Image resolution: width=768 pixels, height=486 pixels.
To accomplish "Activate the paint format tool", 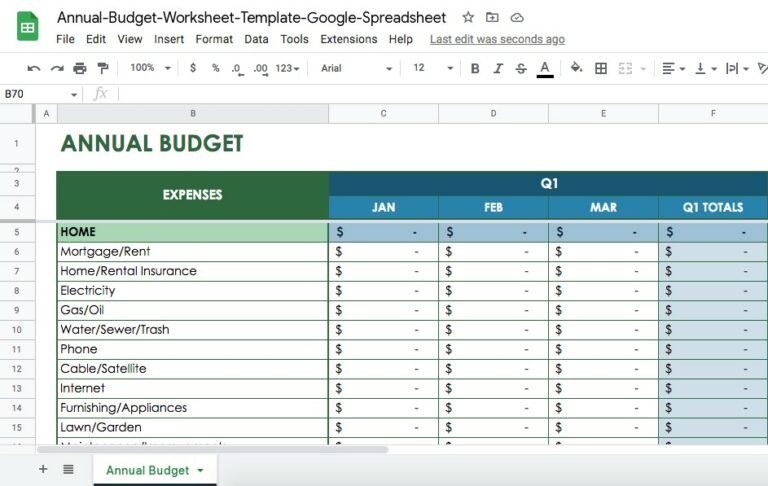I will [x=103, y=68].
